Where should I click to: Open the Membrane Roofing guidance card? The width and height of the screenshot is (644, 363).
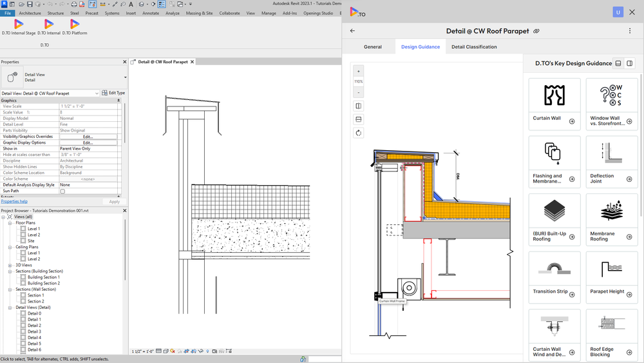tap(612, 220)
